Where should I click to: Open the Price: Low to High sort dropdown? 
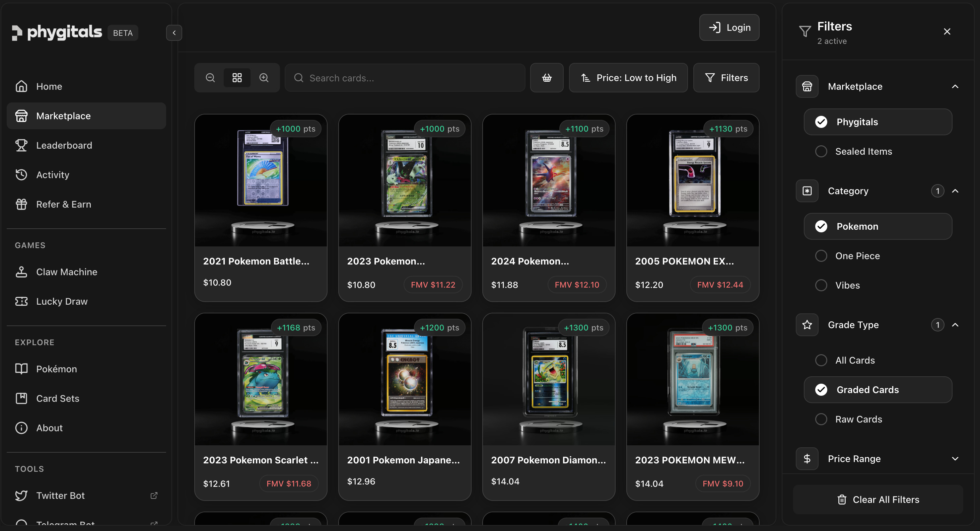click(x=628, y=78)
